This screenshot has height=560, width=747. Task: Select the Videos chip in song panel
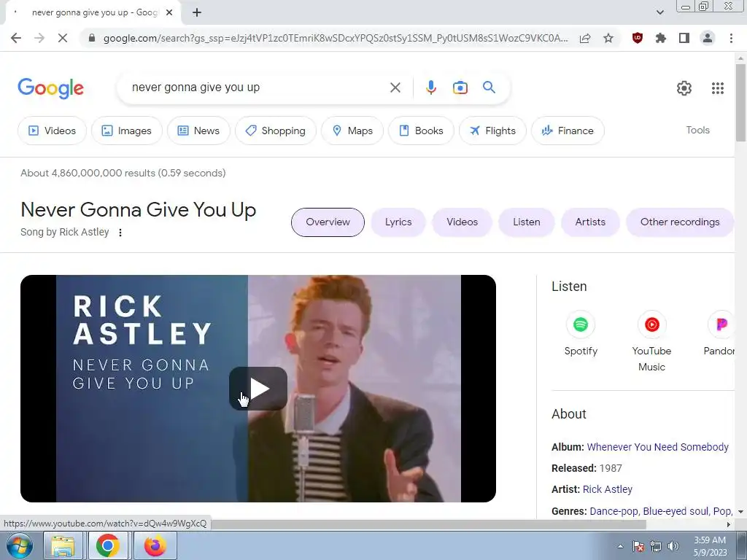pos(462,222)
